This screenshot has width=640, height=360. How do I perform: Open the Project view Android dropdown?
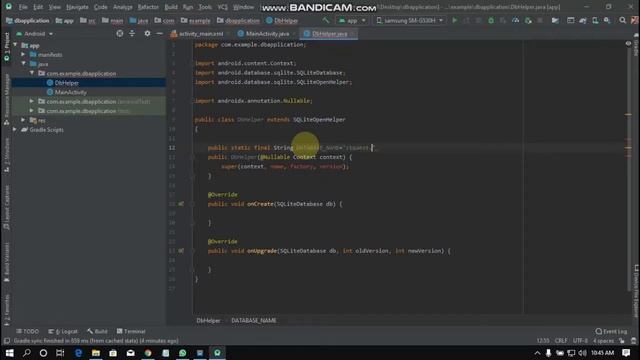[34, 33]
